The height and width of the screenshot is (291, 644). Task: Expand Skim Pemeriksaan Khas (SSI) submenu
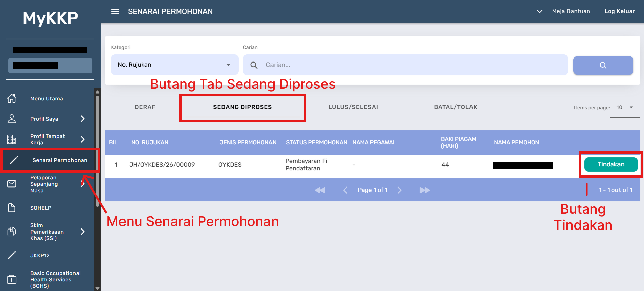pos(83,232)
